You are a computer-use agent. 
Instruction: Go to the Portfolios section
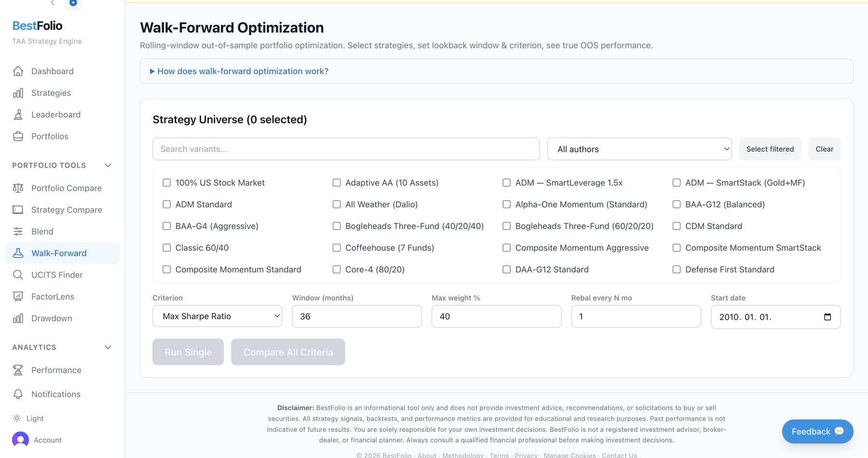(50, 136)
